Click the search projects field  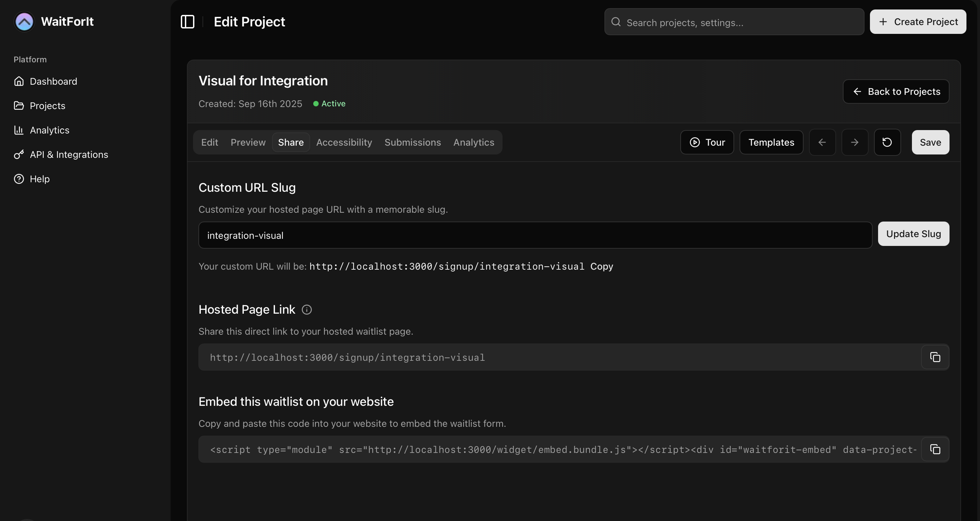[733, 22]
